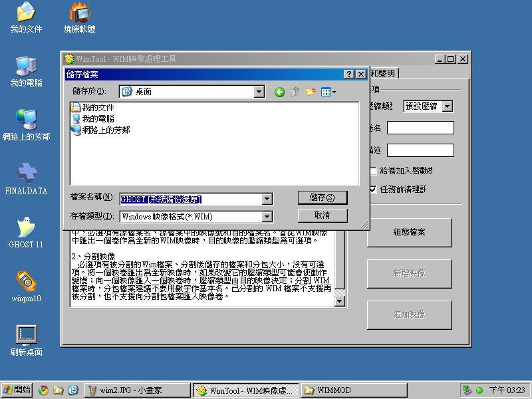Enable the 給卷加入啓動 checkbox
532x399 pixels.
tap(373, 171)
